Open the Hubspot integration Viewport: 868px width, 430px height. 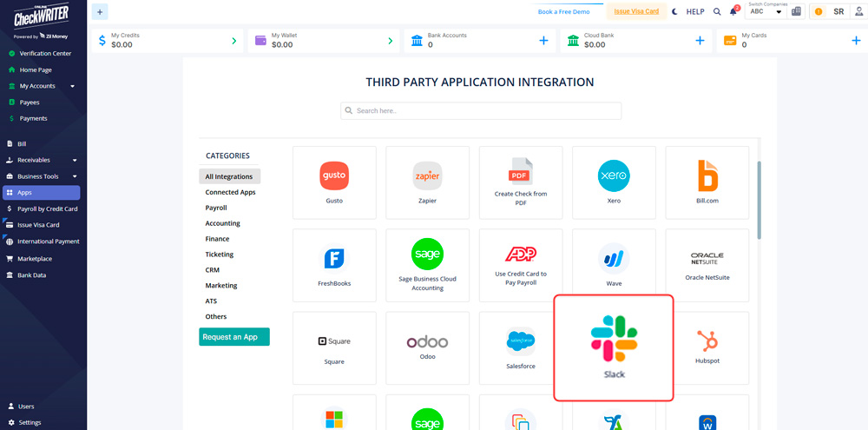pos(711,348)
